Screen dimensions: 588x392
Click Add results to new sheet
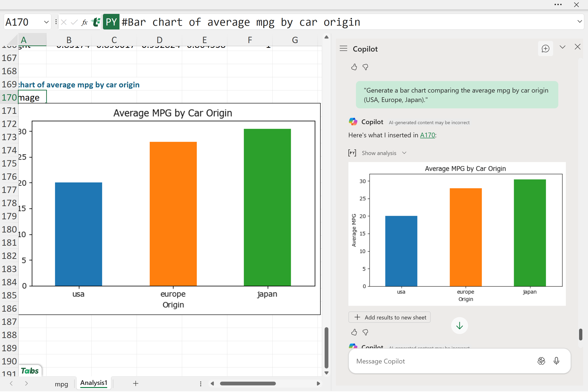tap(389, 317)
